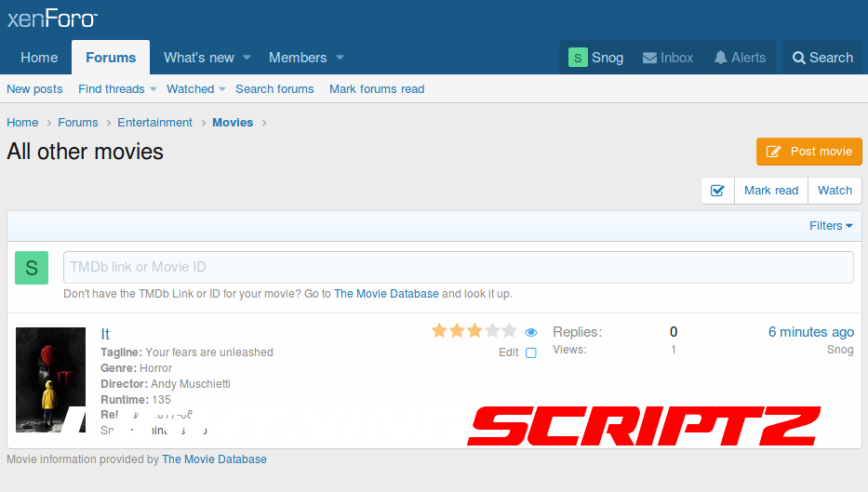Viewport: 868px width, 492px height.
Task: Click the TMDb link or Movie ID field
Action: (x=458, y=267)
